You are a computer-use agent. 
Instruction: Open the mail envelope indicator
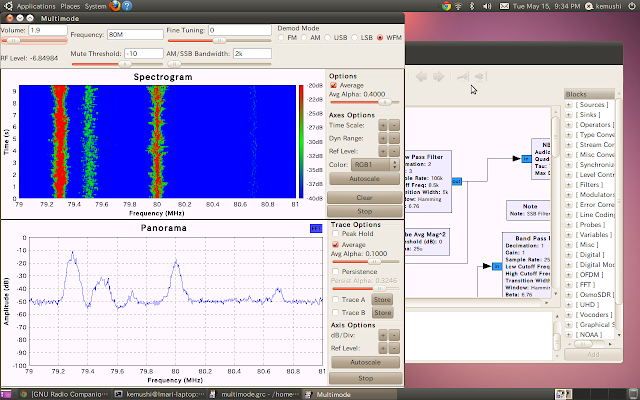pos(504,6)
